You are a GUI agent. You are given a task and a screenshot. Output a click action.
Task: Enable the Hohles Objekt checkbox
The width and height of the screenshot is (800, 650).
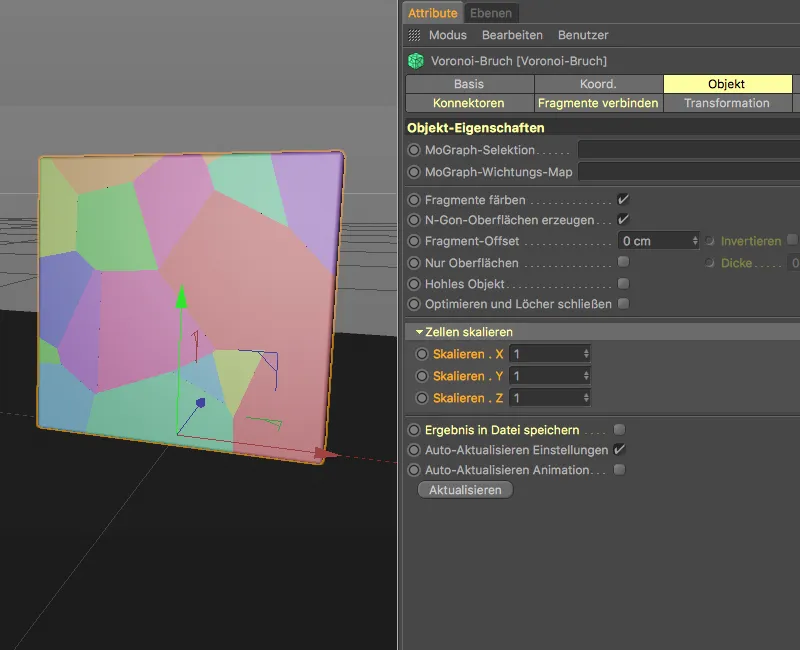pyautogui.click(x=623, y=284)
